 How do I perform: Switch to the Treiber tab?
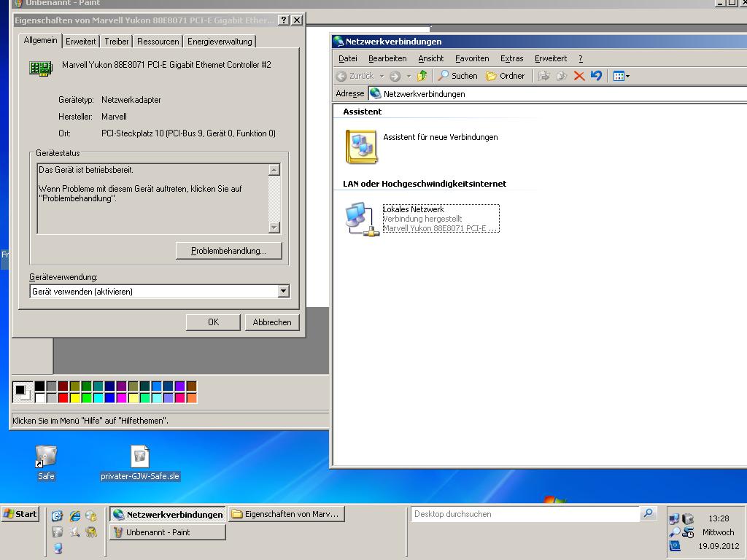[117, 42]
